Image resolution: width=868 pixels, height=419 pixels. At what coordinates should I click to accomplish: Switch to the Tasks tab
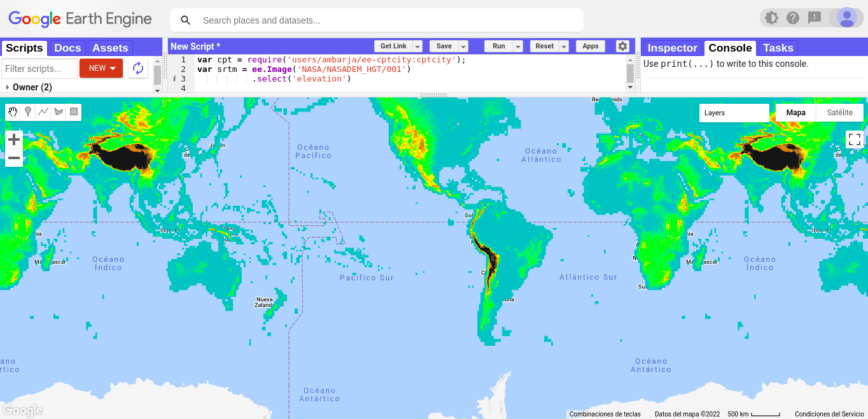pyautogui.click(x=778, y=48)
